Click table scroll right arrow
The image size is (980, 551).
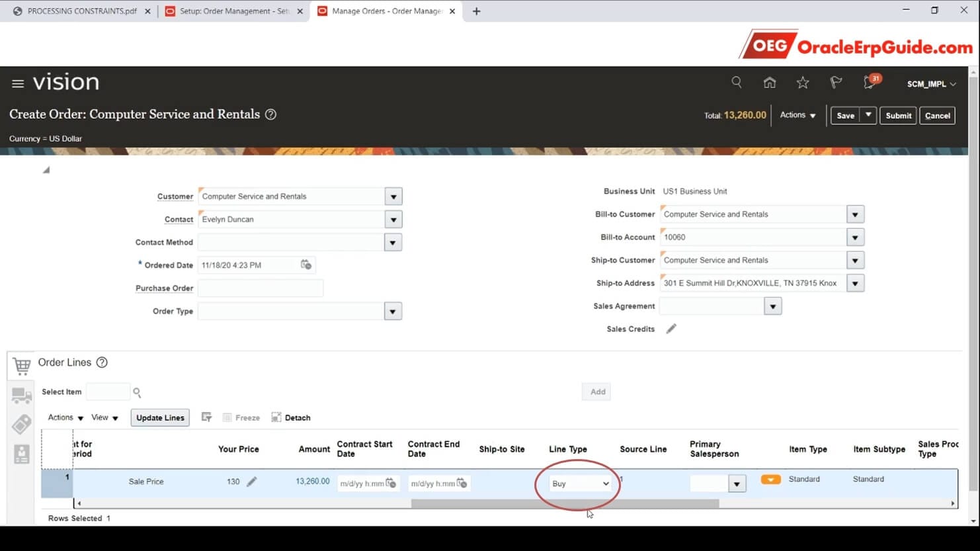pyautogui.click(x=953, y=503)
